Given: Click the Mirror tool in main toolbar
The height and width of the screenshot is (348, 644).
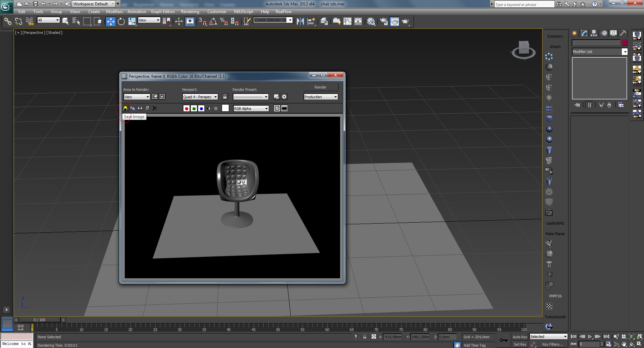Looking at the screenshot, I should pyautogui.click(x=300, y=21).
